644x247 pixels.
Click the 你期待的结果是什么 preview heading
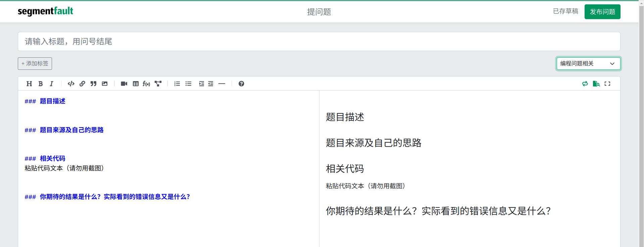tap(438, 211)
